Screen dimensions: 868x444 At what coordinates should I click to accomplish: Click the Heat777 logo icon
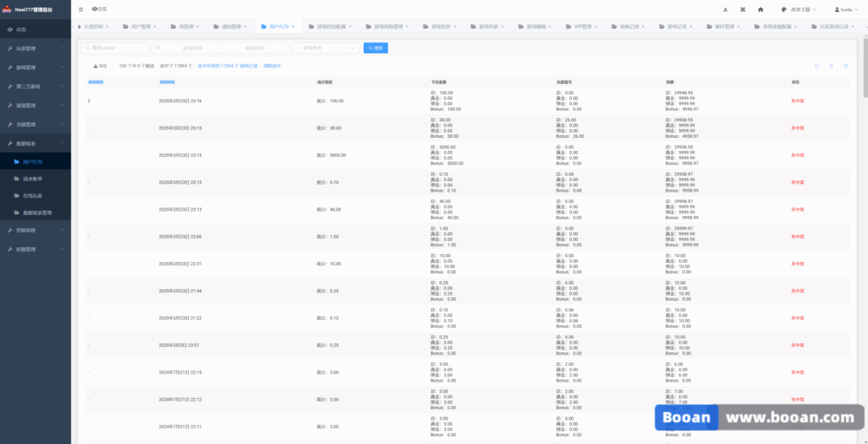[7, 9]
